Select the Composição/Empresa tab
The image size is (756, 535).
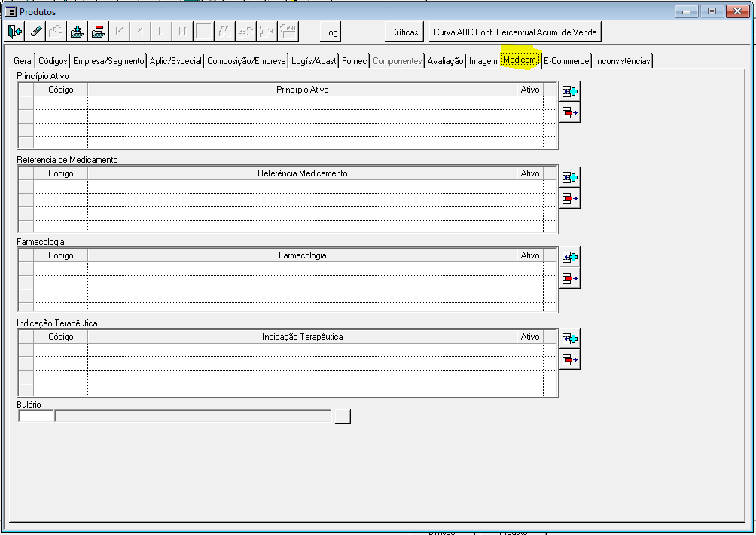[x=246, y=61]
